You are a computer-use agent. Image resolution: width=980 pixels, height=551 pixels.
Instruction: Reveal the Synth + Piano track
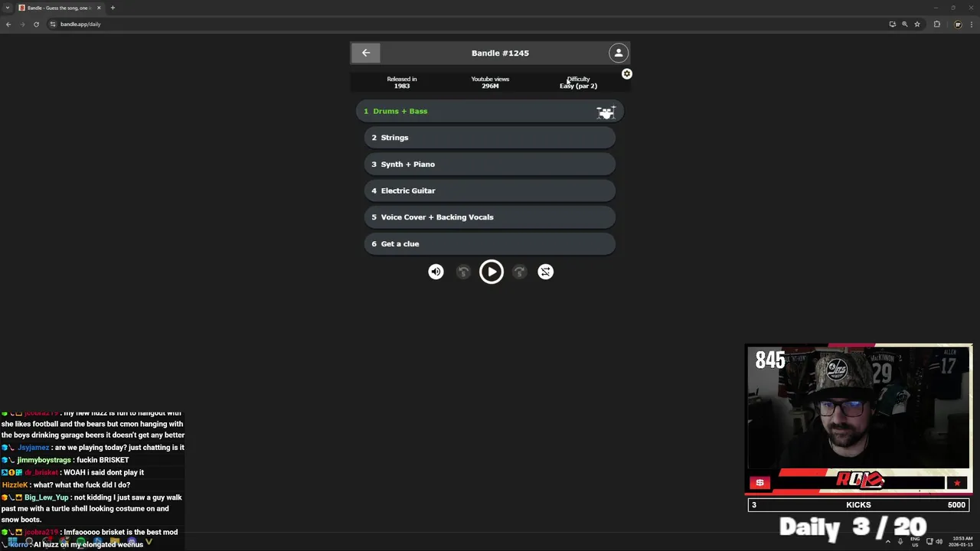tap(490, 165)
